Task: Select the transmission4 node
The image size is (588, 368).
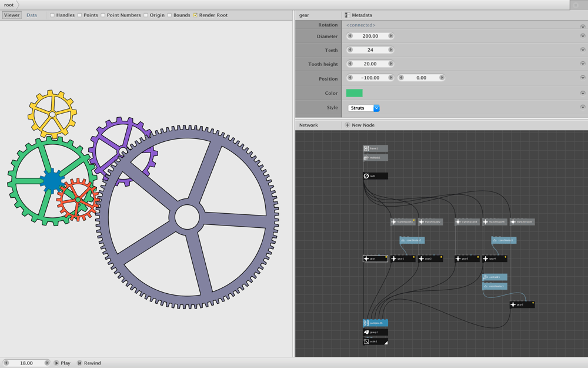Action: [x=495, y=222]
